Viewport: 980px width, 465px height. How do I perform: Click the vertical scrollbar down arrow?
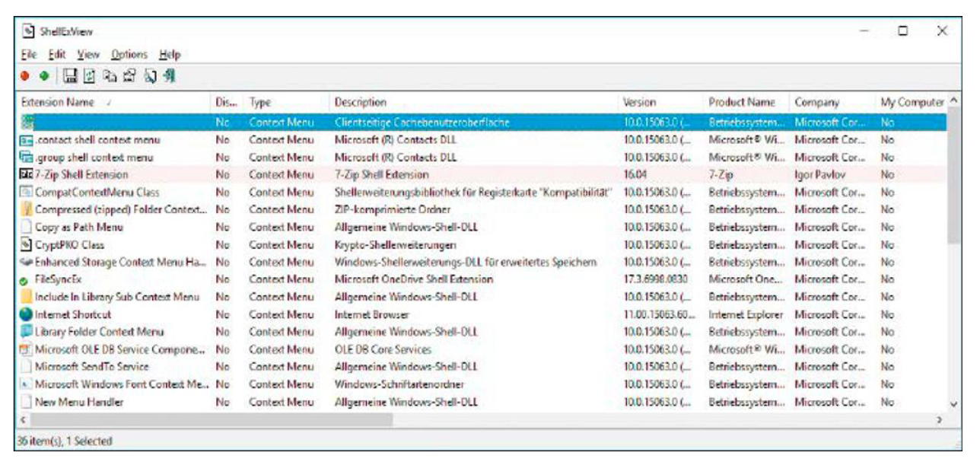[954, 405]
